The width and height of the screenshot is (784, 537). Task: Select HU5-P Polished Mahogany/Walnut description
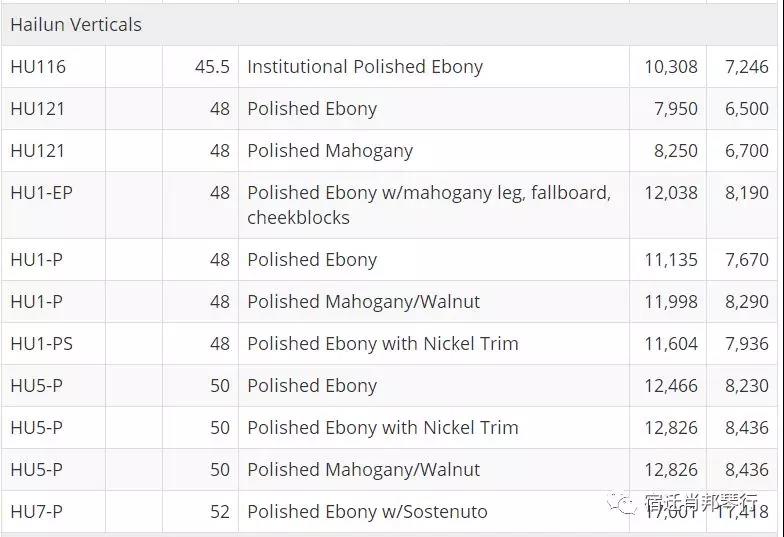click(x=364, y=470)
